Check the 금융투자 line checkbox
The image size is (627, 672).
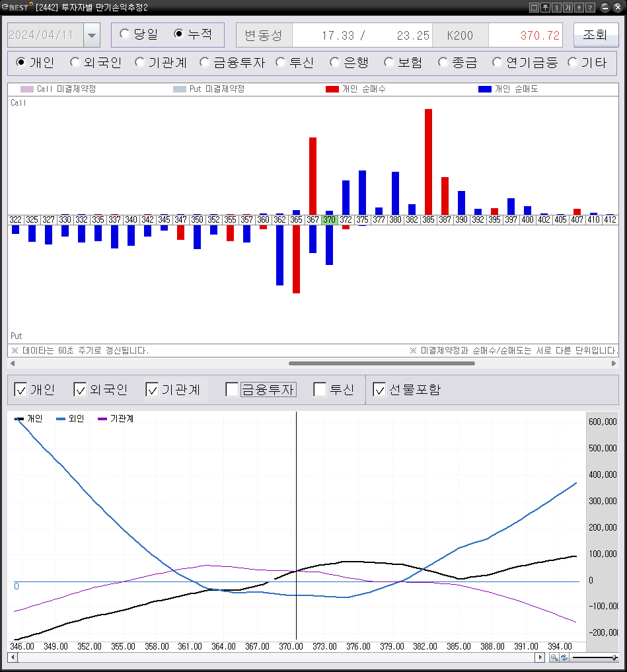(232, 390)
